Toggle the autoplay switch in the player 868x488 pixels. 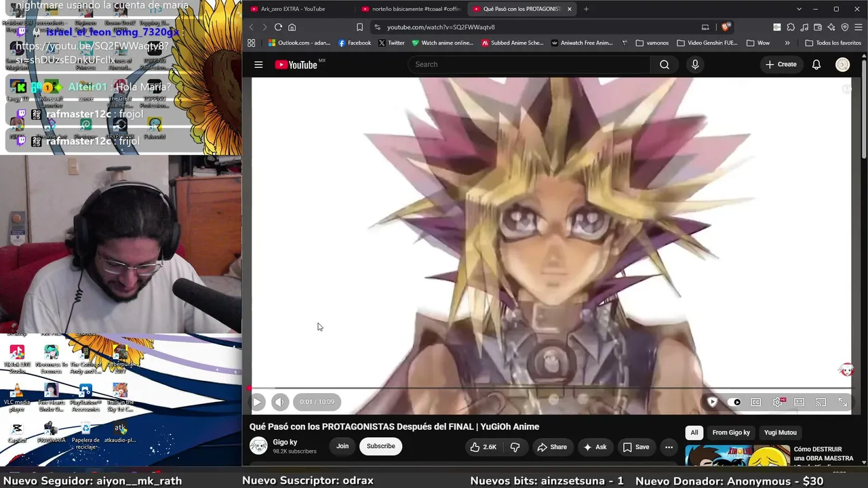(x=735, y=402)
